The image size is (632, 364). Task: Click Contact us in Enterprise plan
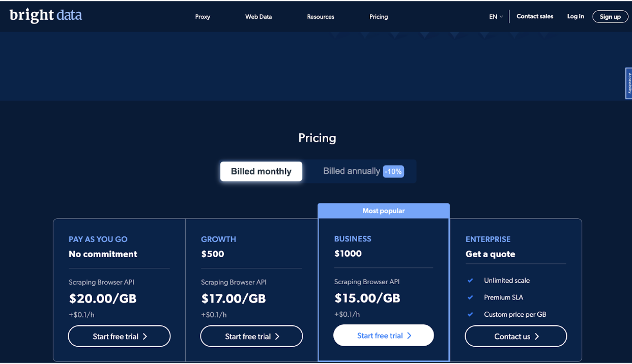(516, 336)
